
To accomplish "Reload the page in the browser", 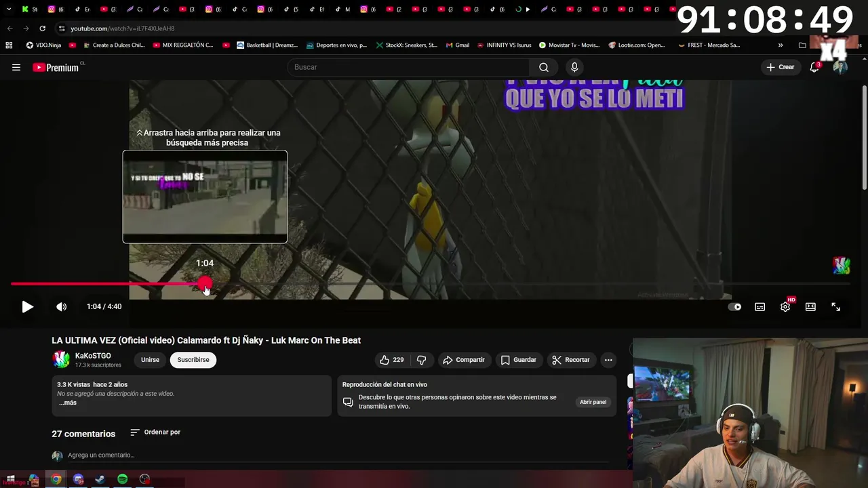I will click(x=42, y=28).
